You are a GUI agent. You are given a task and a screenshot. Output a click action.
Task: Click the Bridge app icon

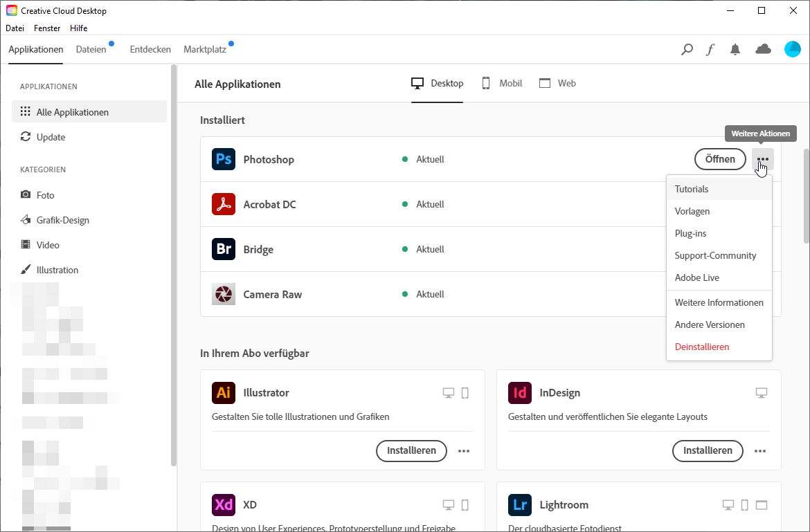tap(224, 249)
